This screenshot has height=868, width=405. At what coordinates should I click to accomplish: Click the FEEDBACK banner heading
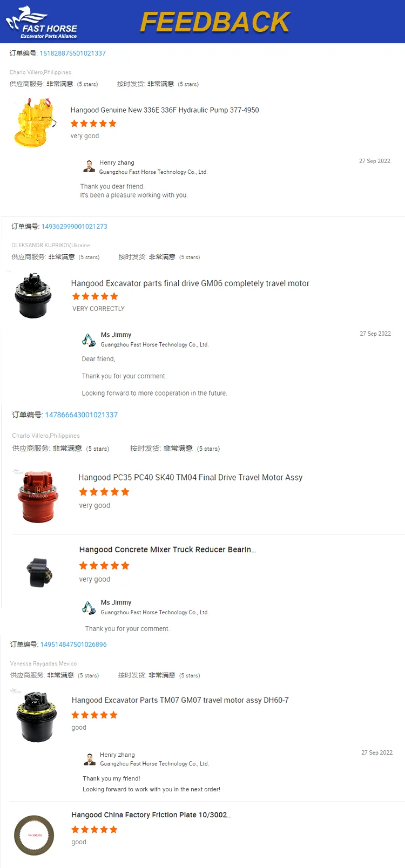tap(215, 23)
